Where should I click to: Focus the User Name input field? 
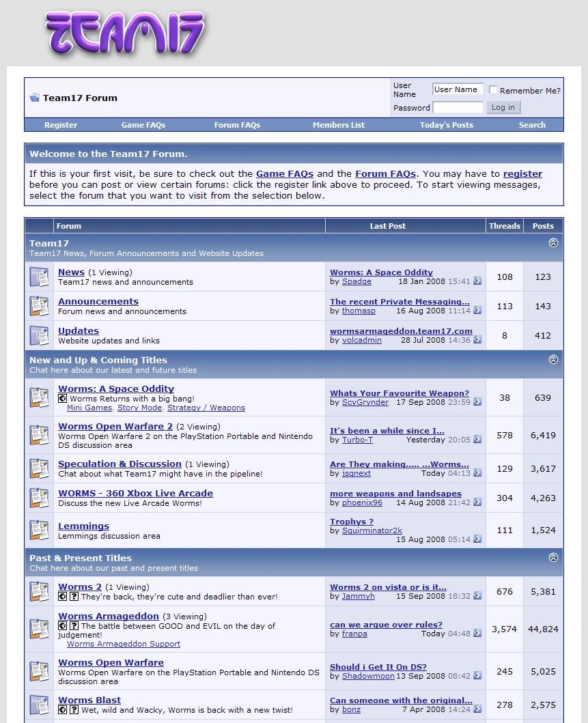pyautogui.click(x=458, y=89)
